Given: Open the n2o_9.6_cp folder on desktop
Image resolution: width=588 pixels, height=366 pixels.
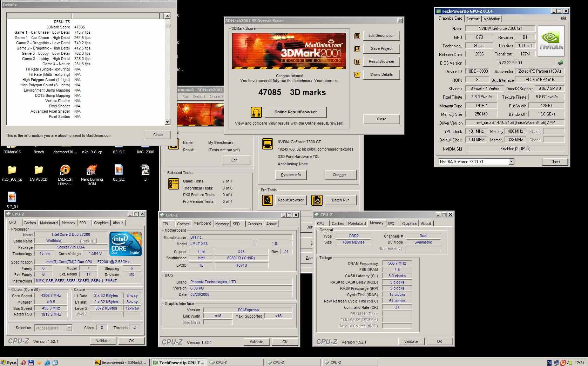Looking at the screenshot, I should pos(12,173).
